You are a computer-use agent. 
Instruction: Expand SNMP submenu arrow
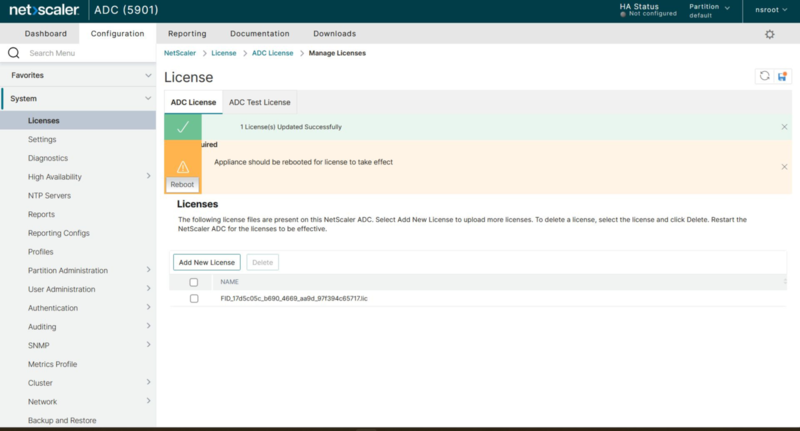[148, 344]
